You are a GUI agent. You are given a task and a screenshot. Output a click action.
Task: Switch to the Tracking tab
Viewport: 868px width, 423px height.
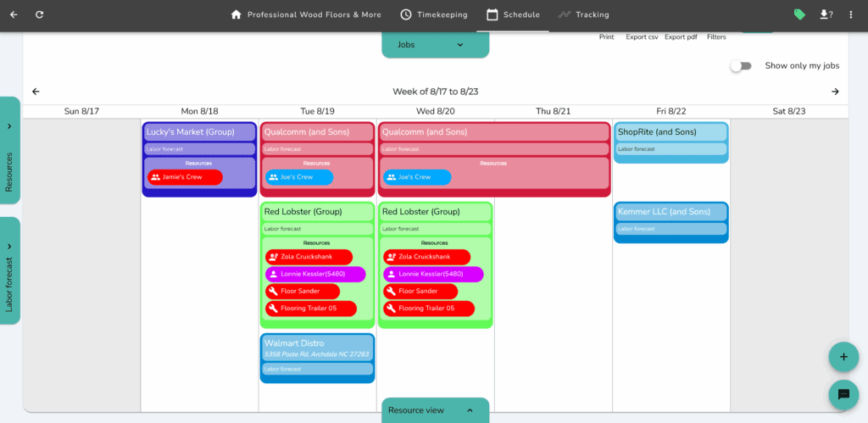[x=583, y=14]
